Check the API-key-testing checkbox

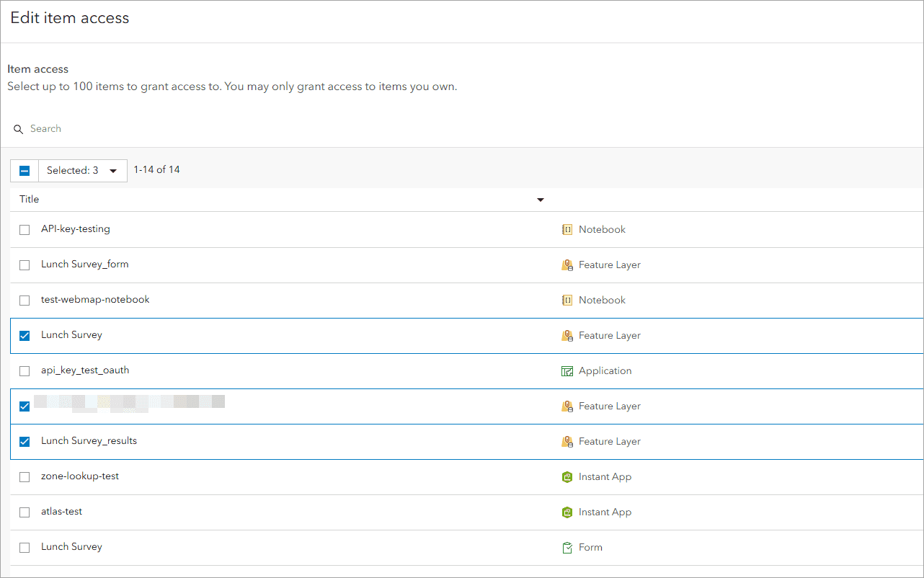coord(24,229)
